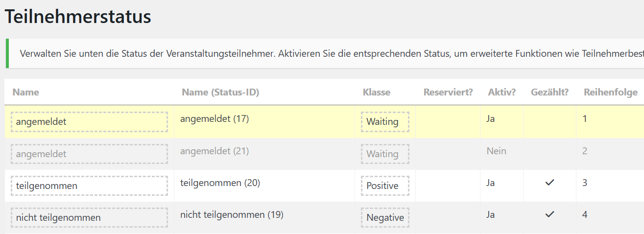644x234 pixels.
Task: Click the 'Name (Status-ID)' column header
Action: coord(220,92)
